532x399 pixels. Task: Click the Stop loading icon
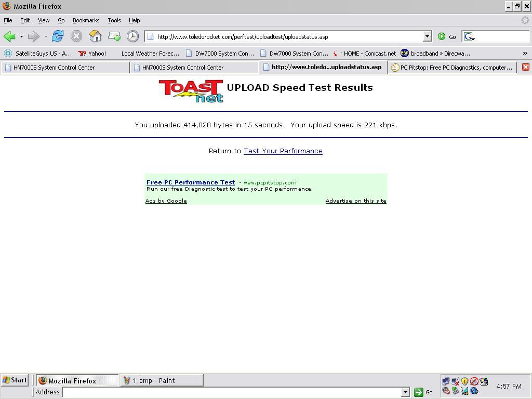coord(76,36)
